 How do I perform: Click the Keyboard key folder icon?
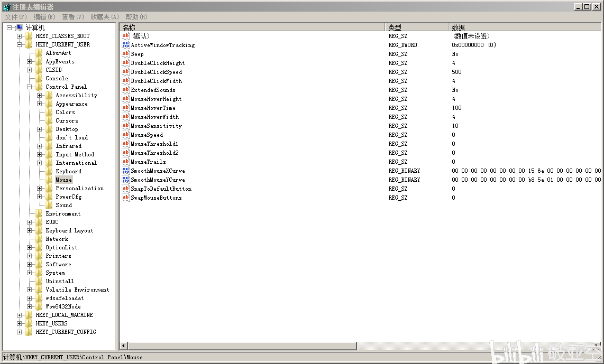[49, 172]
